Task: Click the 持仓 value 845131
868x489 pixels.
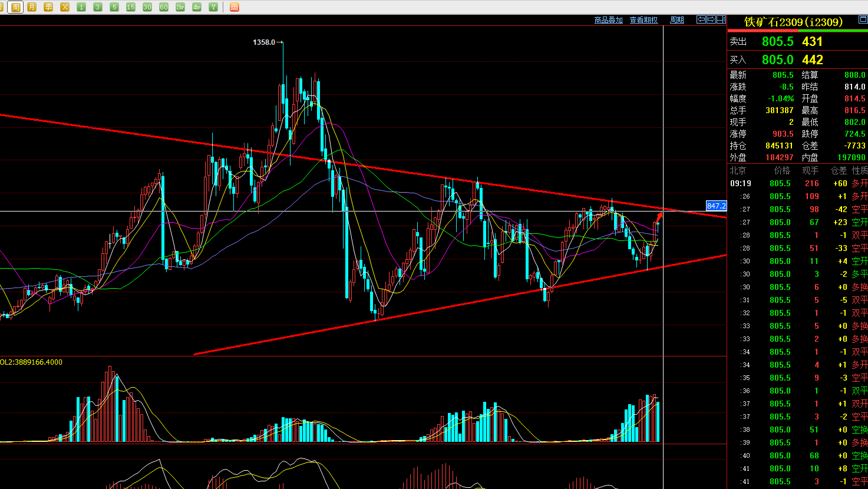Action: (779, 146)
